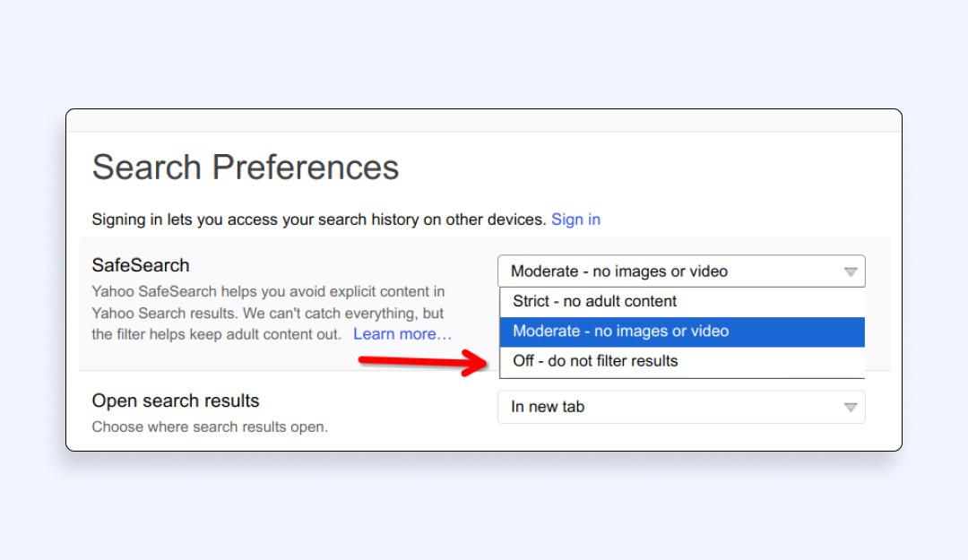Image resolution: width=968 pixels, height=560 pixels.
Task: Click the Sign in link
Action: [x=575, y=220]
